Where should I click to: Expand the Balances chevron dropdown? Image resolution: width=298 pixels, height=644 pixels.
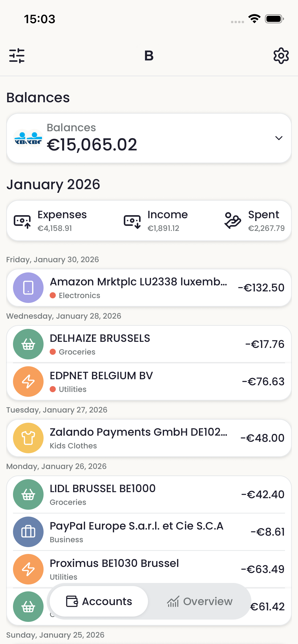pyautogui.click(x=279, y=138)
